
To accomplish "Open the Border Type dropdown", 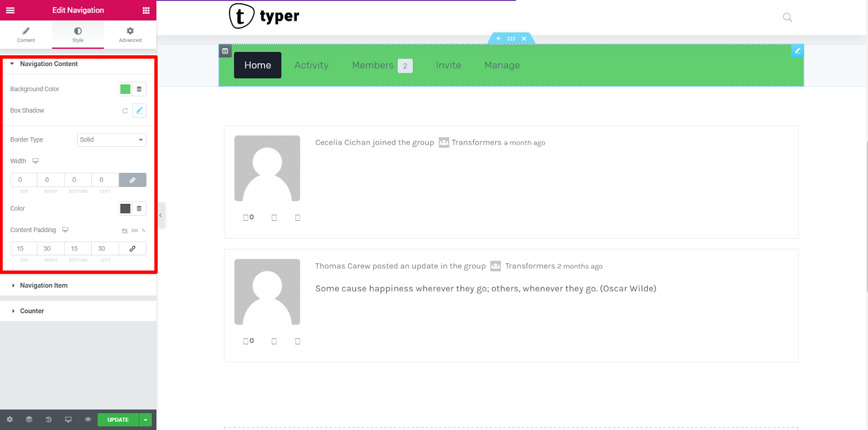I will [112, 140].
